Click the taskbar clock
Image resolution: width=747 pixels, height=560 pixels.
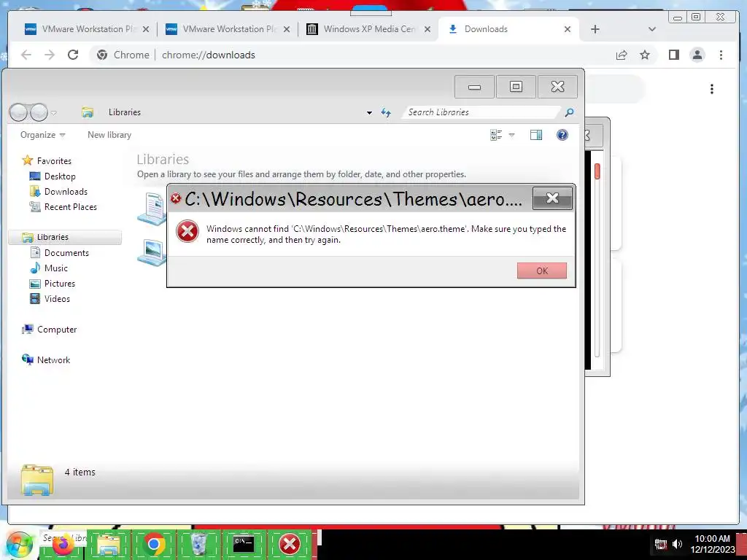point(712,544)
